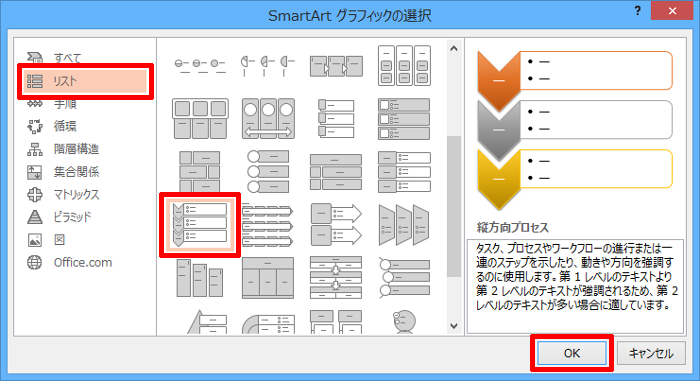The width and height of the screenshot is (700, 381).
Task: Choose the horizontal picture list with square pictures on top
Action: tap(200, 118)
